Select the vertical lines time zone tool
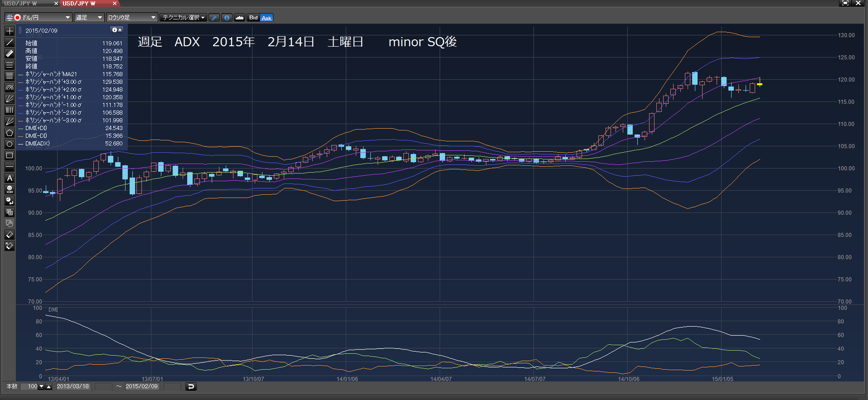Screen dimensions: 868x400 (x=10, y=110)
